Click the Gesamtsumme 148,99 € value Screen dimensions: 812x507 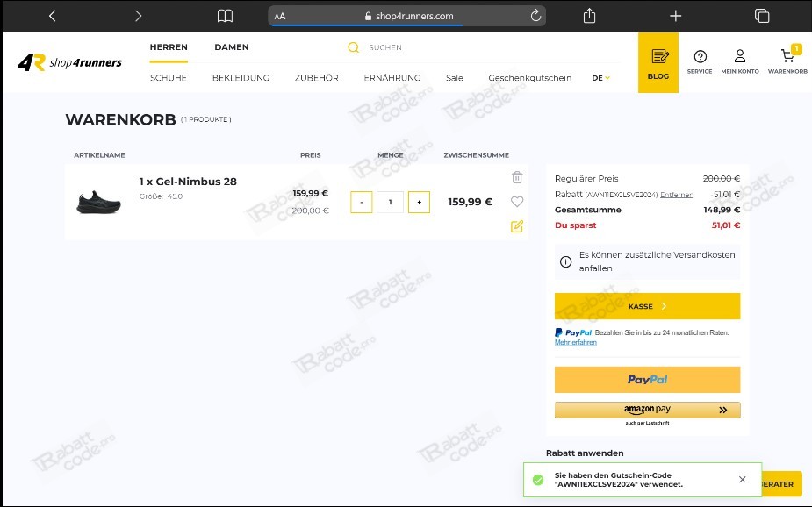click(722, 210)
